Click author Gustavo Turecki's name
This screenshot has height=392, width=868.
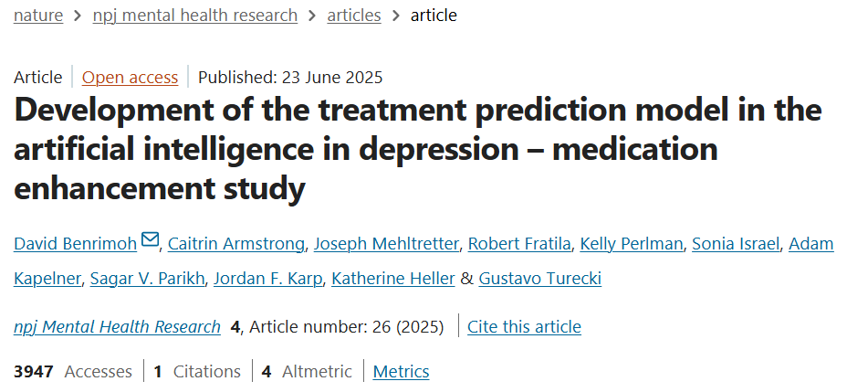[540, 279]
